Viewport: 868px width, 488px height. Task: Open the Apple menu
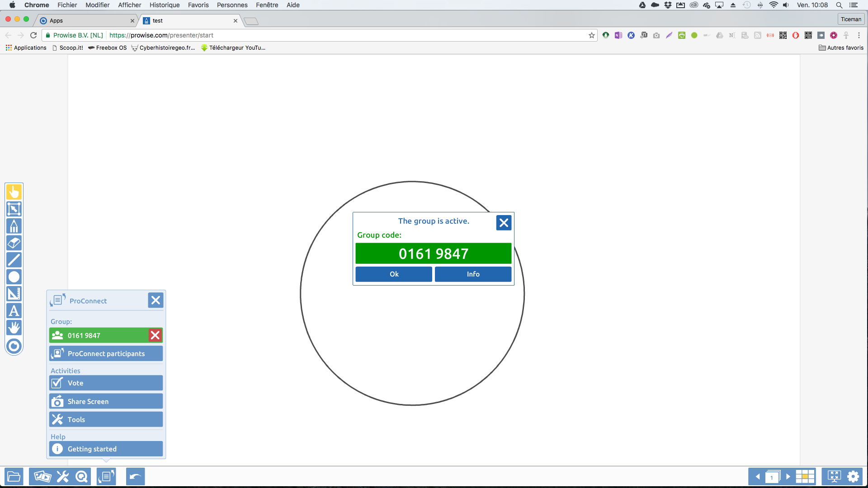coord(12,5)
